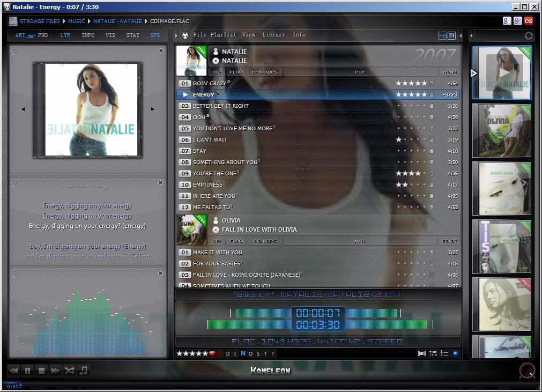Click the refresh icon above album thumbnails
The image size is (542, 392).
(529, 35)
